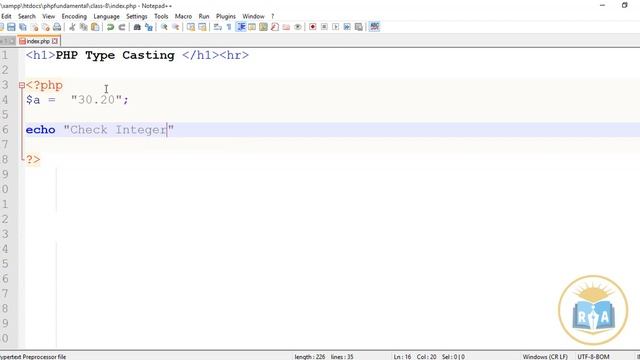The image size is (640, 360).
Task: Toggle the highlighted indent guide button
Action: coord(241,27)
